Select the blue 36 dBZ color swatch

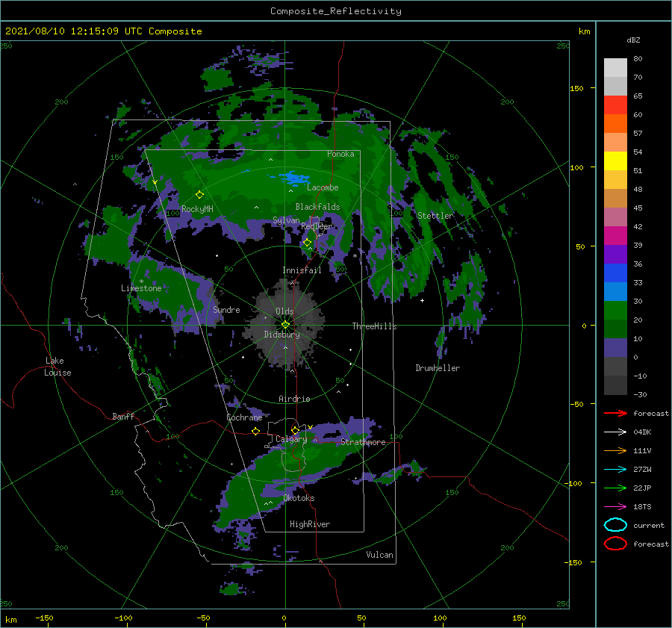tap(615, 273)
